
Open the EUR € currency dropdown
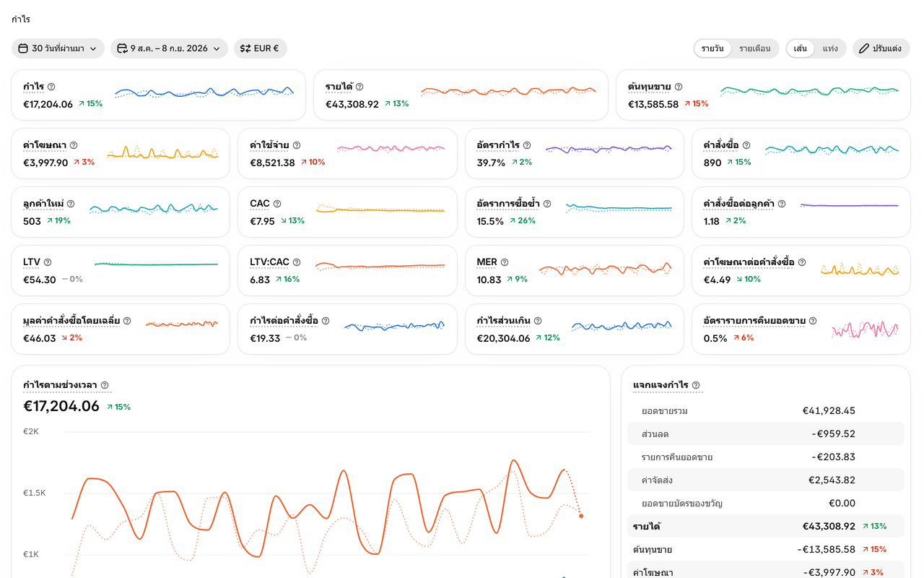click(x=260, y=48)
